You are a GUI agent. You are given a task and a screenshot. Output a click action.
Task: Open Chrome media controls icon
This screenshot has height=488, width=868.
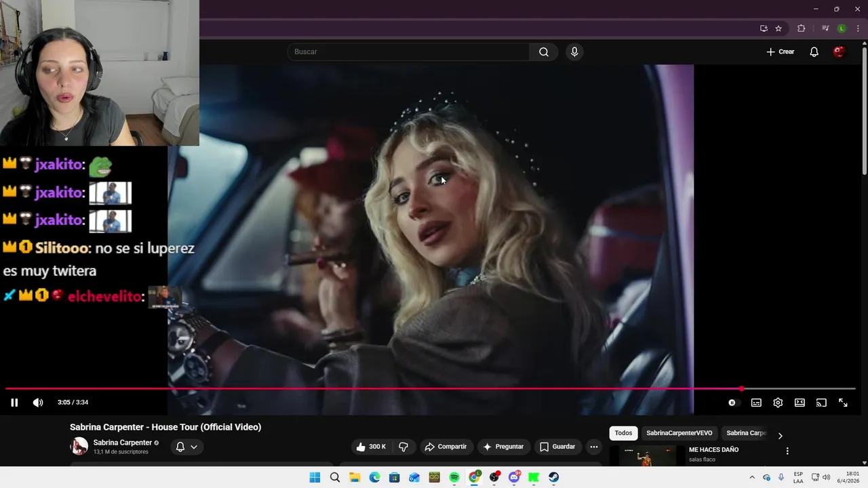pos(825,28)
